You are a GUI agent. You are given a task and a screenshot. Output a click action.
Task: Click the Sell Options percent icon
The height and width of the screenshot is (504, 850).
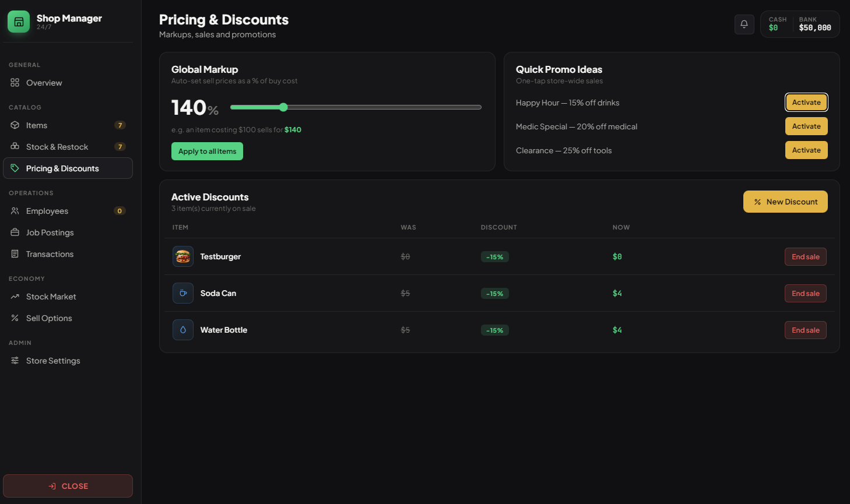point(15,318)
